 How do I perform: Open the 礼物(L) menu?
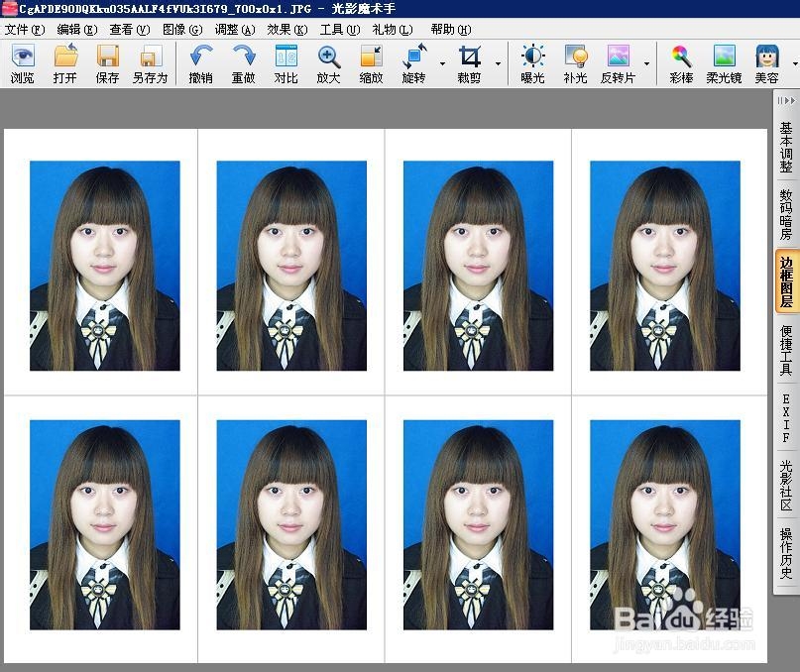pos(393,30)
